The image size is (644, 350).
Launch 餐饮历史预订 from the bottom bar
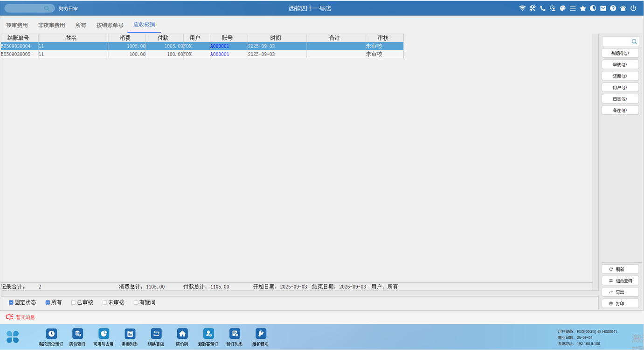pos(51,334)
